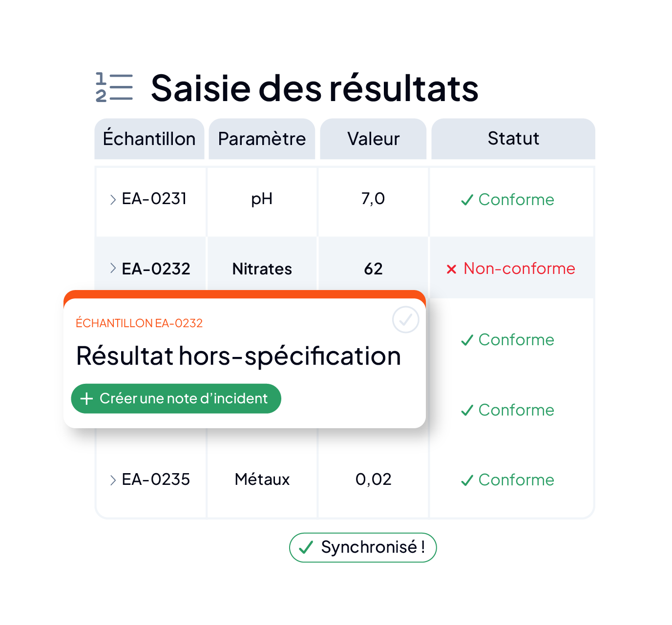Image resolution: width=672 pixels, height=625 pixels.
Task: Expand the EA-0231 sample row chevron
Action: pos(113,199)
